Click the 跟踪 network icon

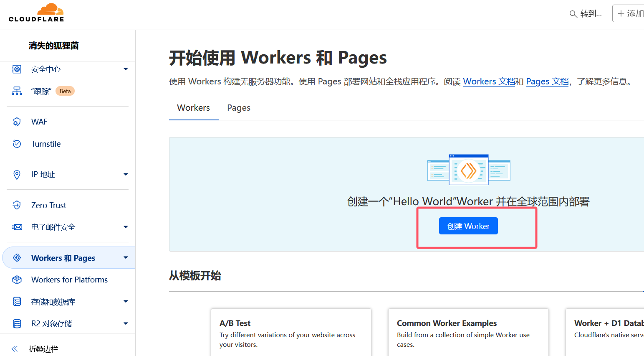point(17,91)
